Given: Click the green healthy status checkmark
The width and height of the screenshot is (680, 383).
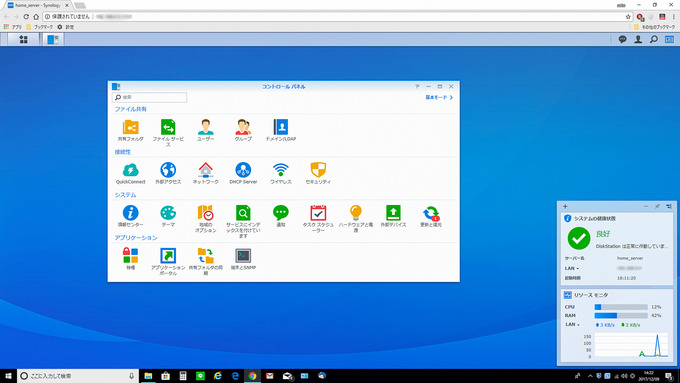Looking at the screenshot, I should pos(579,238).
